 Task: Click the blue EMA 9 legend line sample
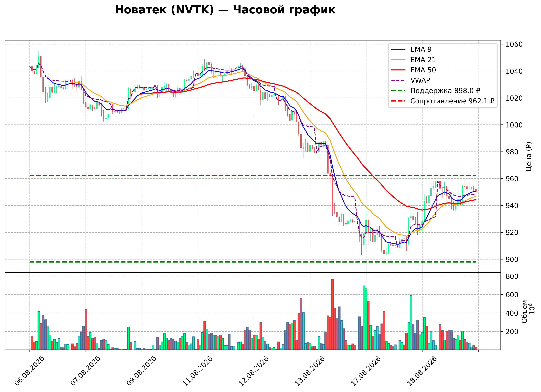[398, 49]
